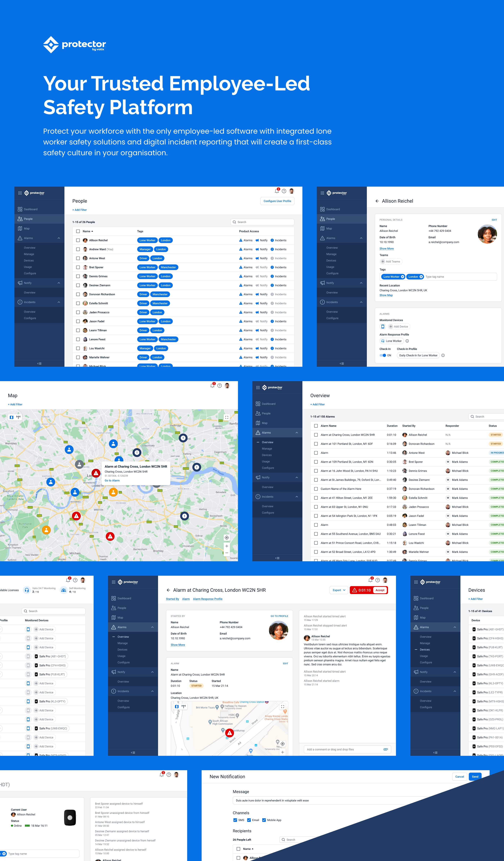
Task: Open Devices under Alarms in People page sidebar
Action: 29,260
